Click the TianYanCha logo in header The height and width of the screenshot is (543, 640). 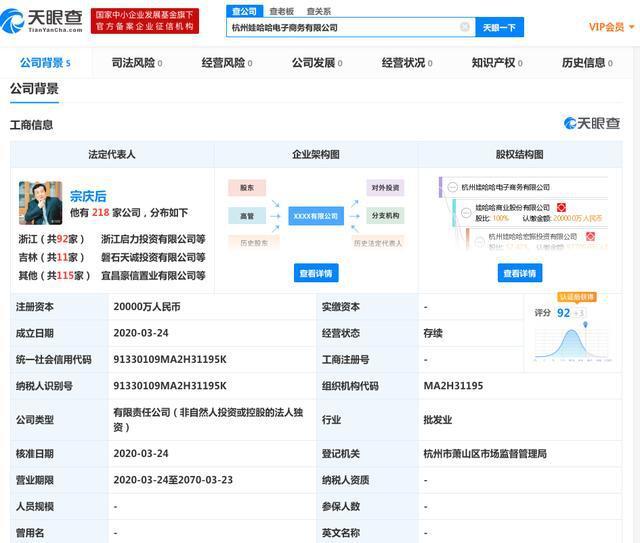point(41,20)
